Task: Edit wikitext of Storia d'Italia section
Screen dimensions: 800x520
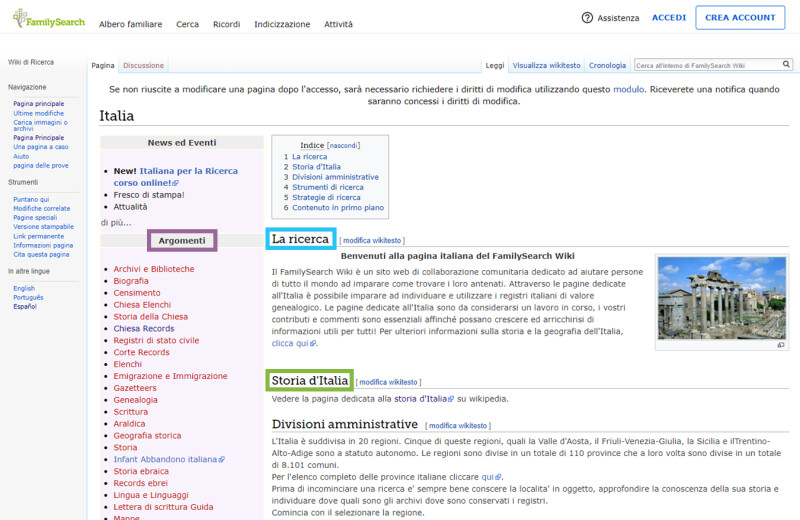Action: point(388,382)
